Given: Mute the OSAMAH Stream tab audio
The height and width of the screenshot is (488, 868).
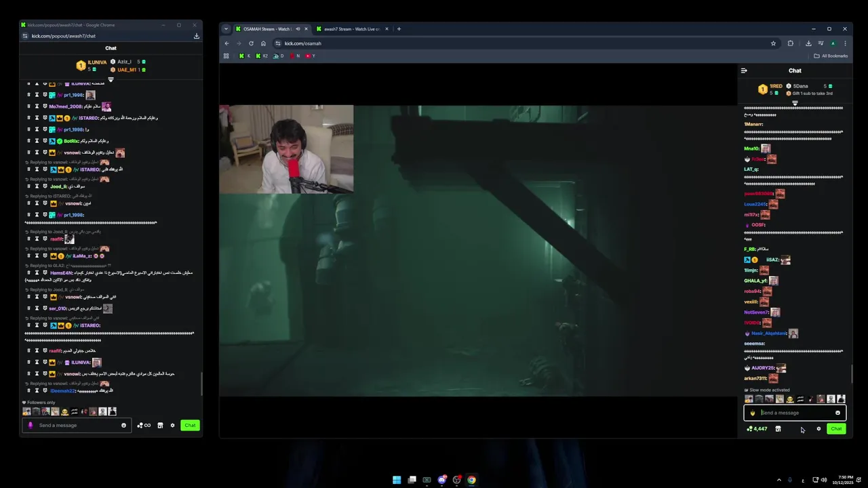Looking at the screenshot, I should [x=298, y=29].
